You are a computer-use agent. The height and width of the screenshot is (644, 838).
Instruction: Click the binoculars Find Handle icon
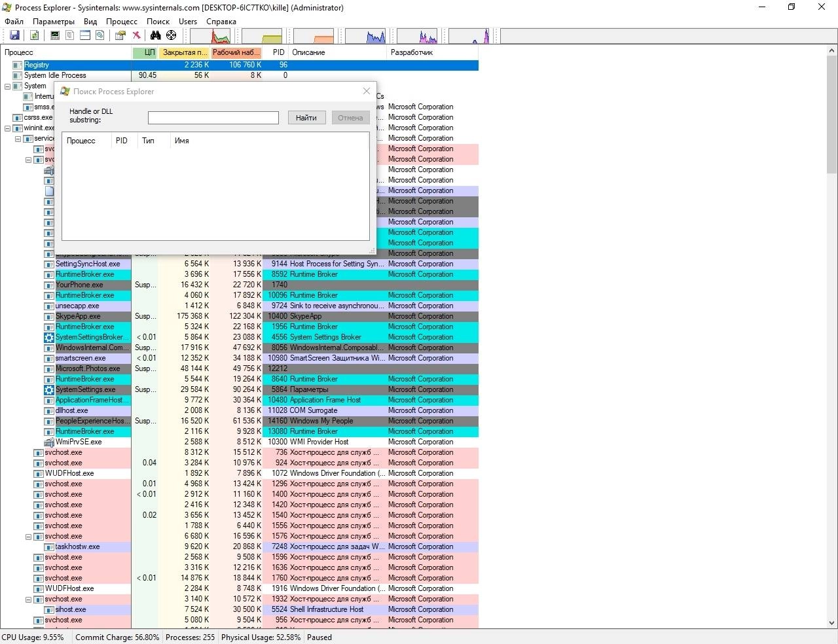(x=156, y=35)
